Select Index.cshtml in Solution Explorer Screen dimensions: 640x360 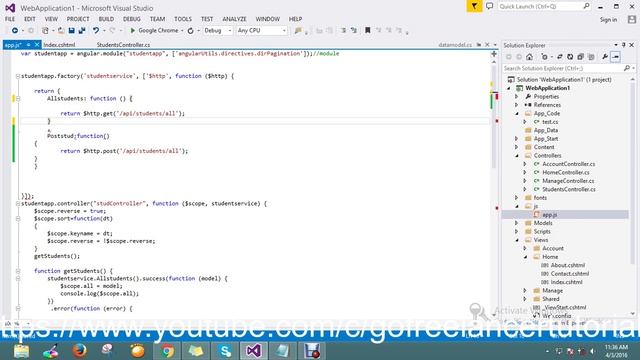(566, 282)
